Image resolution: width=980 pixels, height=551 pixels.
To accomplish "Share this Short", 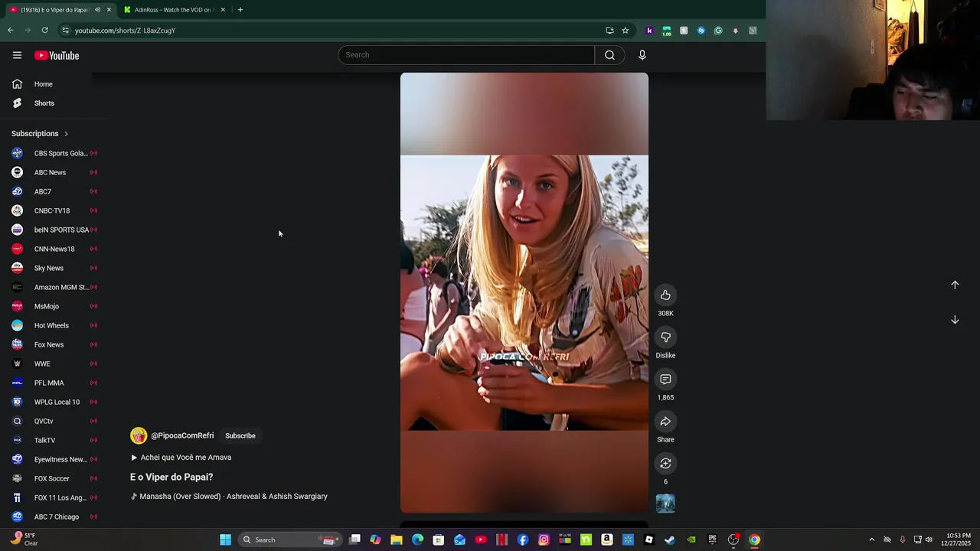I will (x=665, y=422).
